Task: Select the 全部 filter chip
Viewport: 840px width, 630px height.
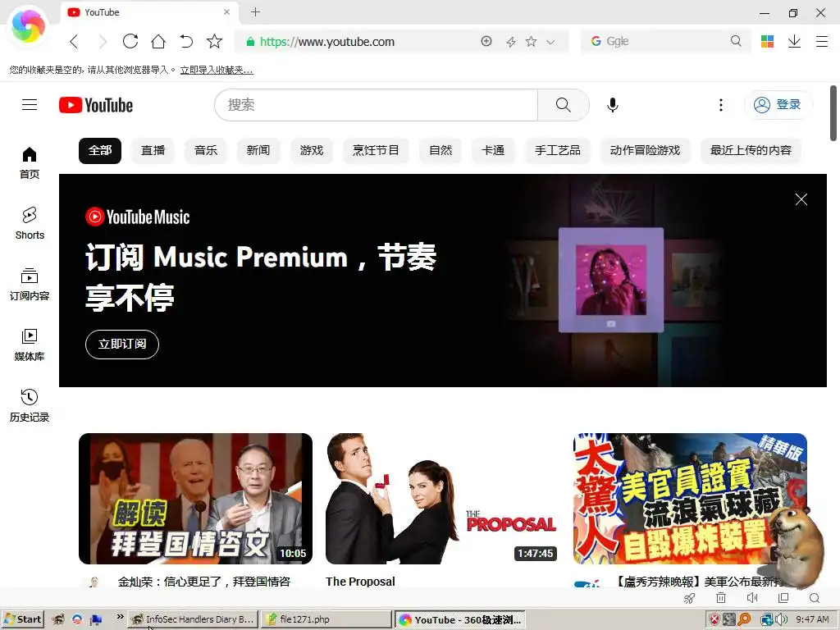Action: pos(100,151)
